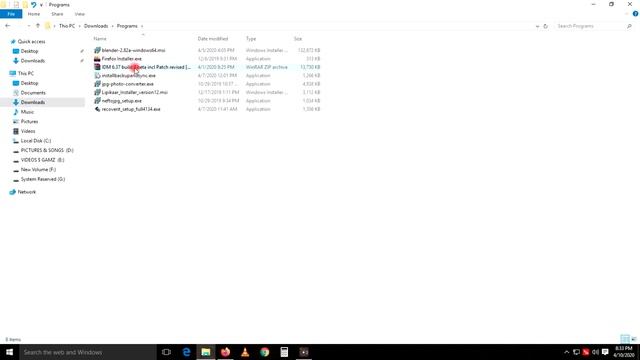This screenshot has width=640, height=360.
Task: Select the Firefox Installer.exe file
Action: tap(122, 59)
